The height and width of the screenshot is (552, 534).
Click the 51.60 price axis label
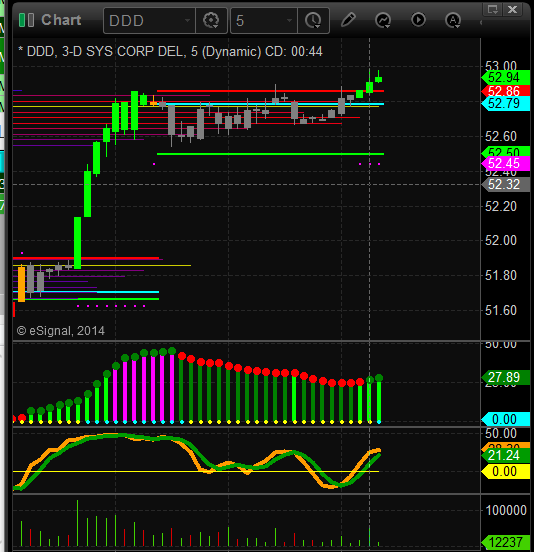point(501,310)
